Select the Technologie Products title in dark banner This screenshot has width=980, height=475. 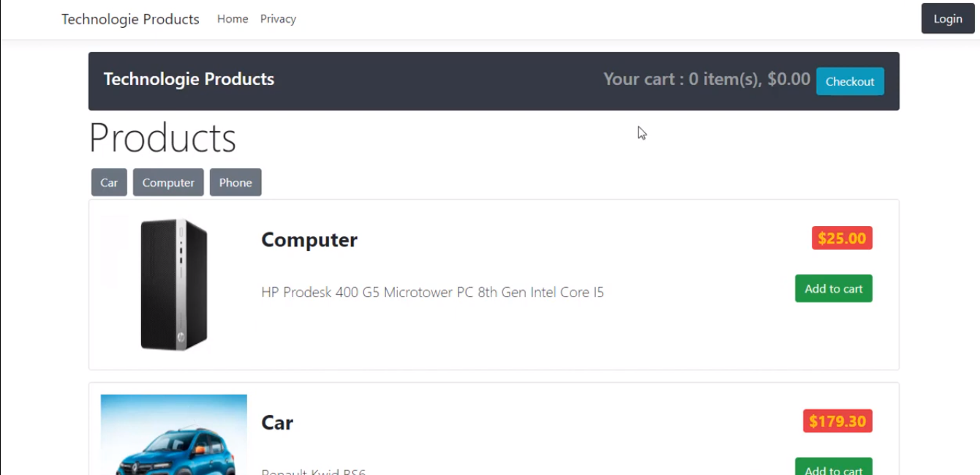(189, 79)
